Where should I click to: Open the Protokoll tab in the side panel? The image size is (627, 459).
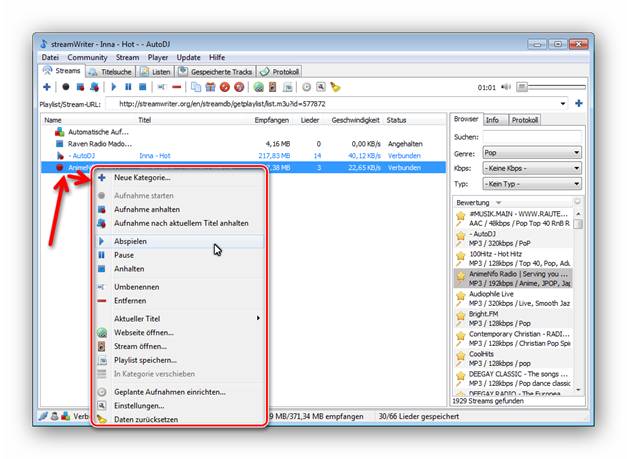[525, 120]
